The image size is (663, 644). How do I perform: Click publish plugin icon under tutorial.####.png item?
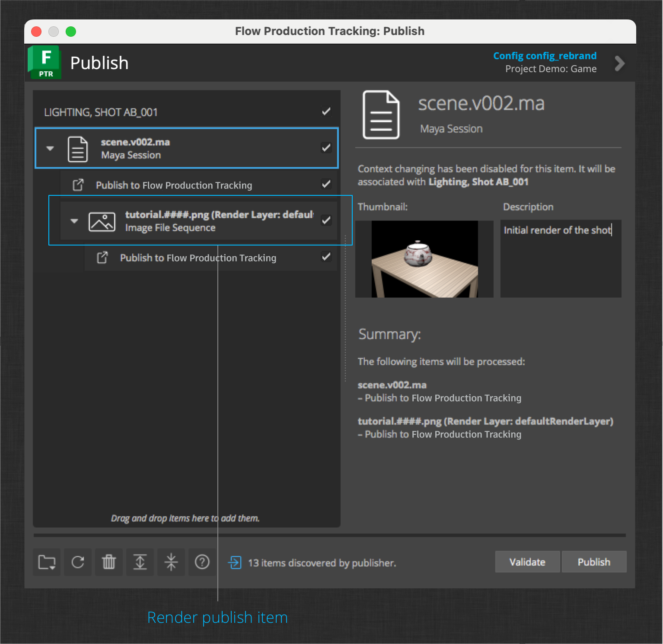pos(102,258)
